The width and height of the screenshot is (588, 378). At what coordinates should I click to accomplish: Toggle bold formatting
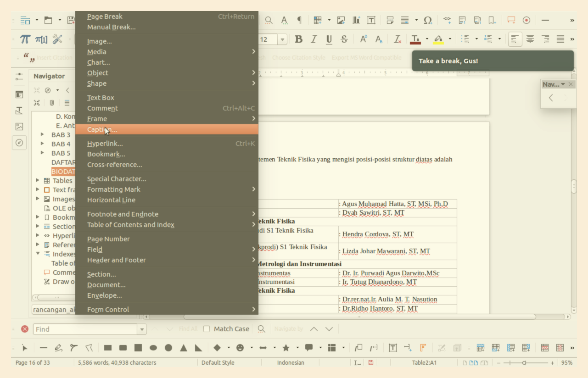(x=298, y=39)
